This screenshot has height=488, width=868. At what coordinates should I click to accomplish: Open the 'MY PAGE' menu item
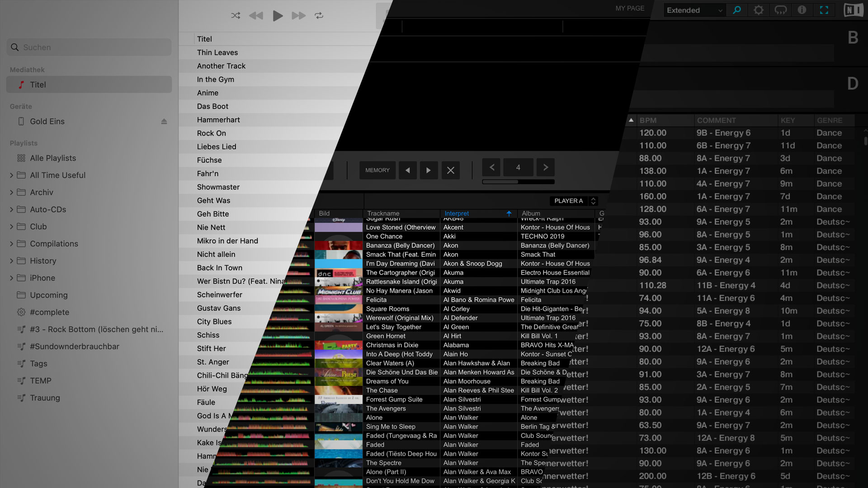tap(630, 8)
